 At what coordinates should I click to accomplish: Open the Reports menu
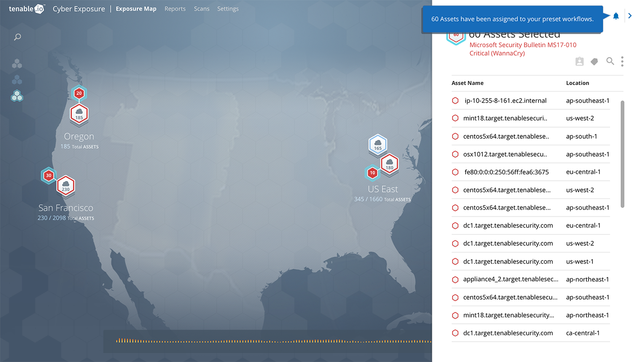175,9
